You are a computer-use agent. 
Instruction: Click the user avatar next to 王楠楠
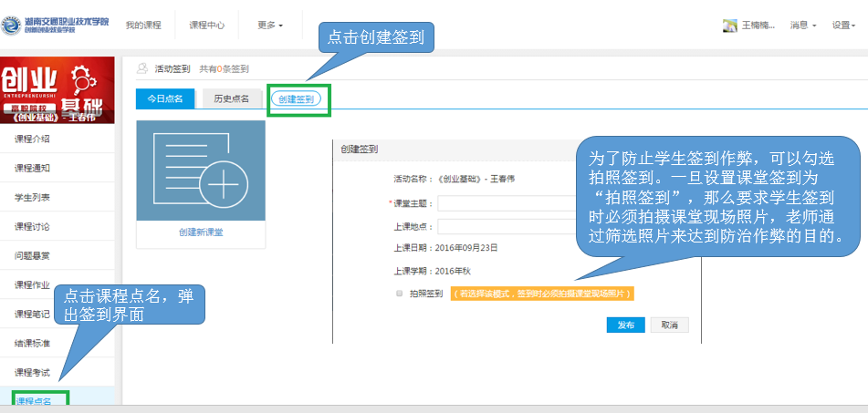point(729,26)
